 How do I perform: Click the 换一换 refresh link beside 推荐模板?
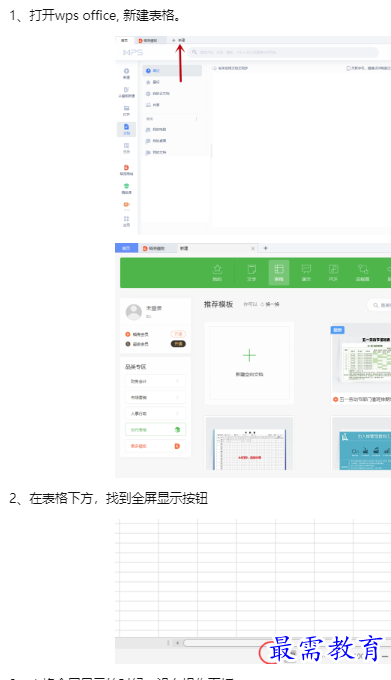270,304
